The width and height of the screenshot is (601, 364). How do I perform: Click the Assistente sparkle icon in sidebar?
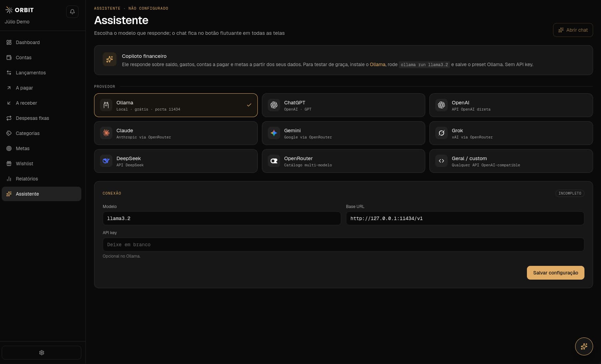[9, 194]
